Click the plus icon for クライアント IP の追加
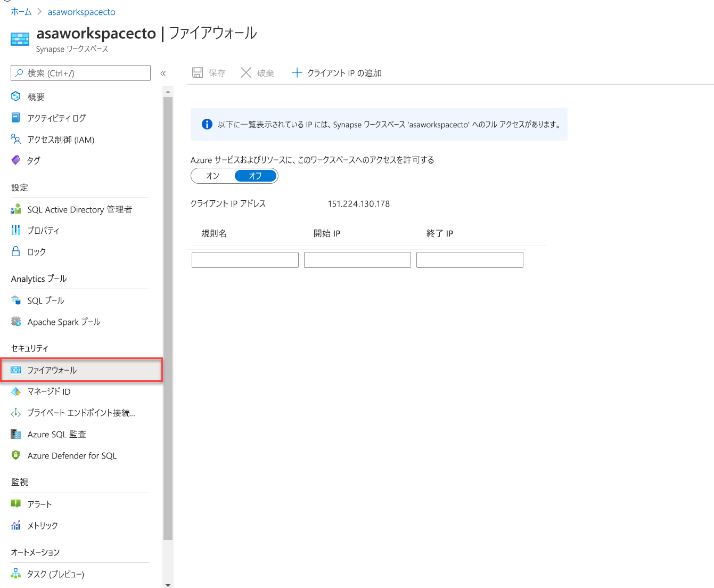714x588 pixels. coord(297,72)
